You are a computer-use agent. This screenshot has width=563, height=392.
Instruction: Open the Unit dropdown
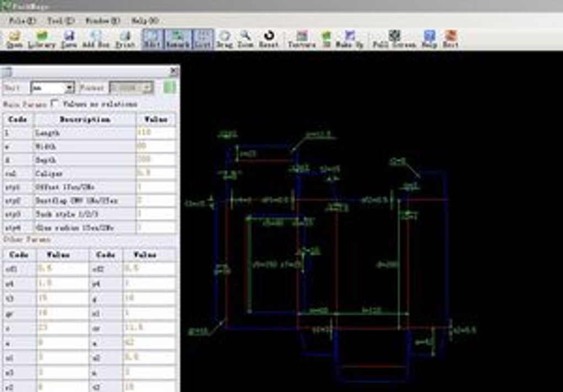(x=70, y=88)
